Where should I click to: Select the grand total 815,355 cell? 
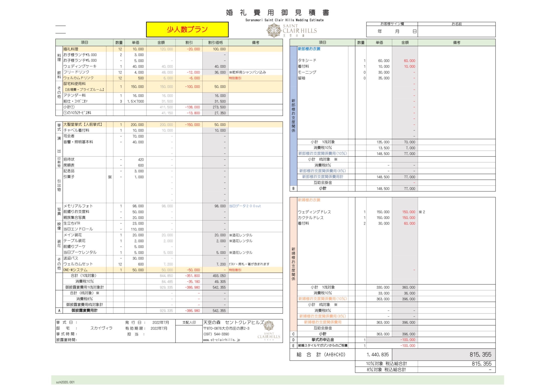pos(480,355)
